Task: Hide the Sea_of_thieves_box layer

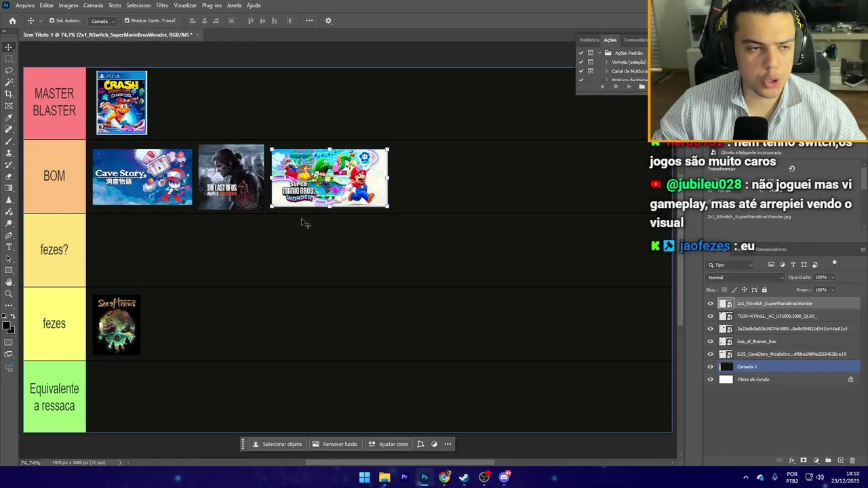Action: click(x=711, y=342)
